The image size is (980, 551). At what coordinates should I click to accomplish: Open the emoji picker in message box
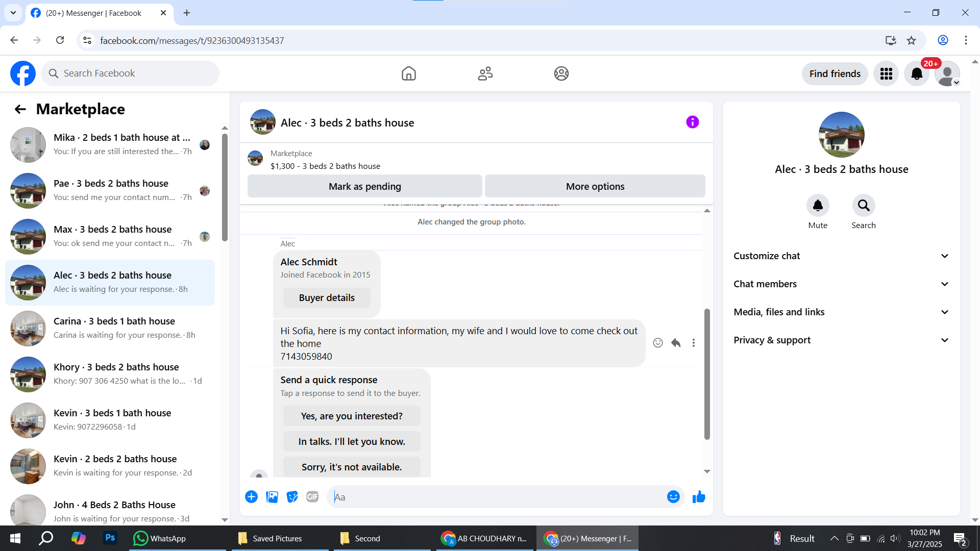coord(673,497)
